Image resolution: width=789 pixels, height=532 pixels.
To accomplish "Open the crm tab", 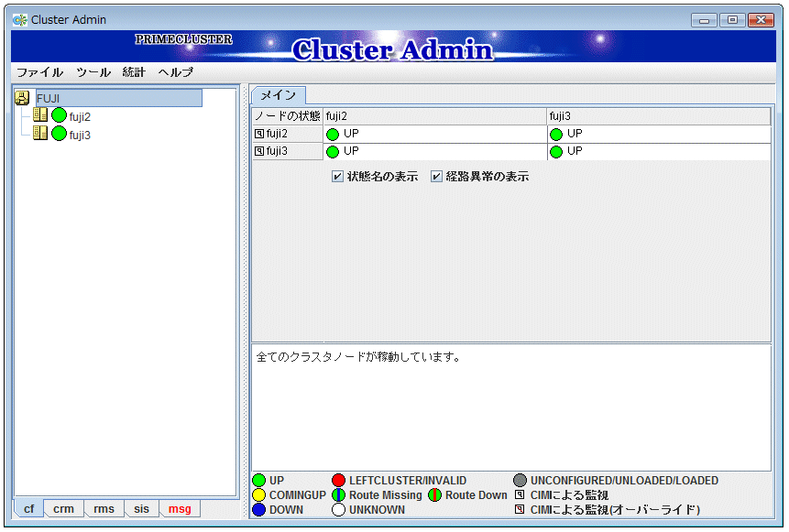I will (63, 509).
